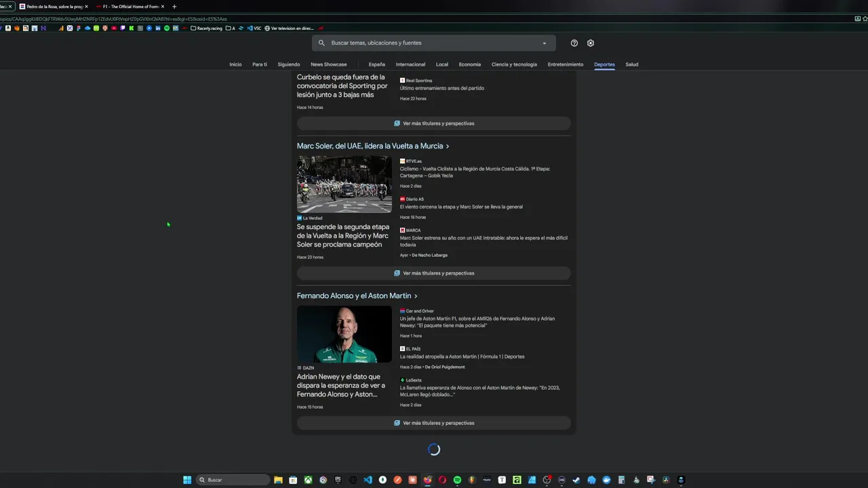Go to the Inicio tab
This screenshot has height=488, width=868.
pos(235,64)
